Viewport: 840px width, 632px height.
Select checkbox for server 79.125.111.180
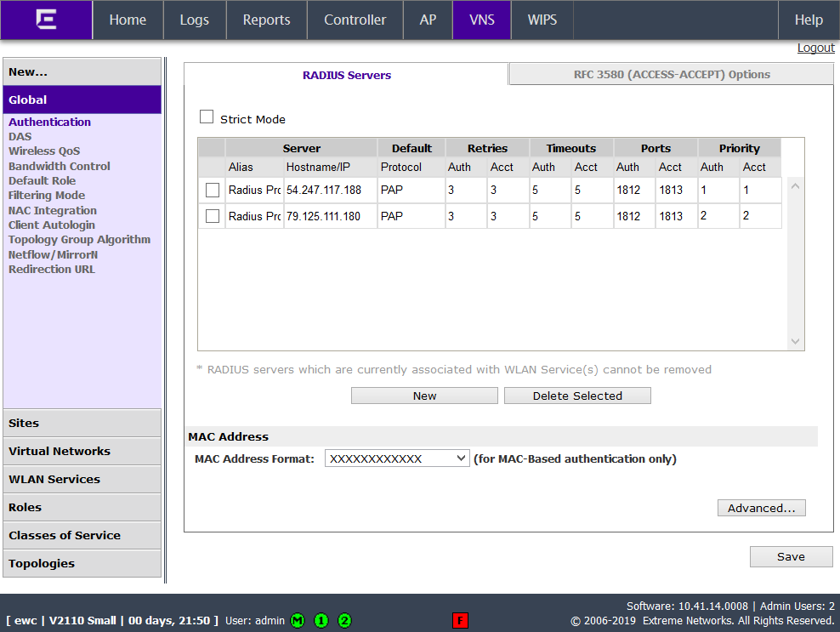click(213, 216)
